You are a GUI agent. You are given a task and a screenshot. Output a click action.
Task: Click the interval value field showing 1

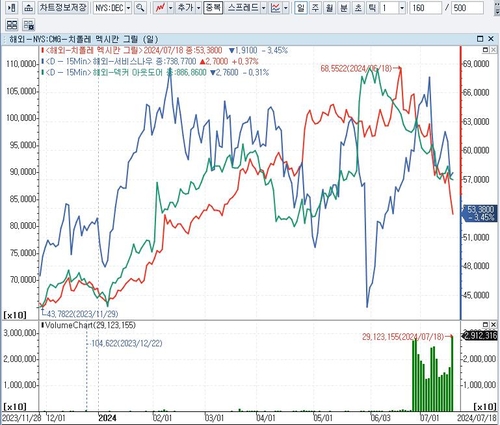[389, 8]
